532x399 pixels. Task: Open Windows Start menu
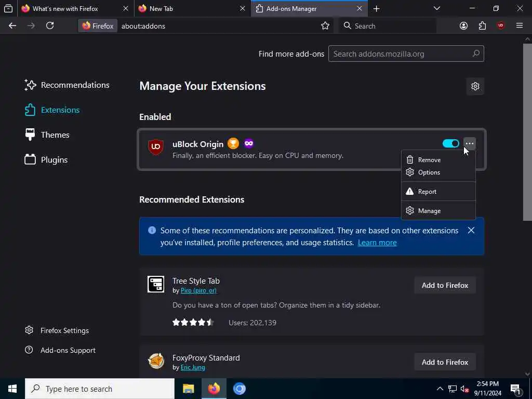tap(12, 389)
